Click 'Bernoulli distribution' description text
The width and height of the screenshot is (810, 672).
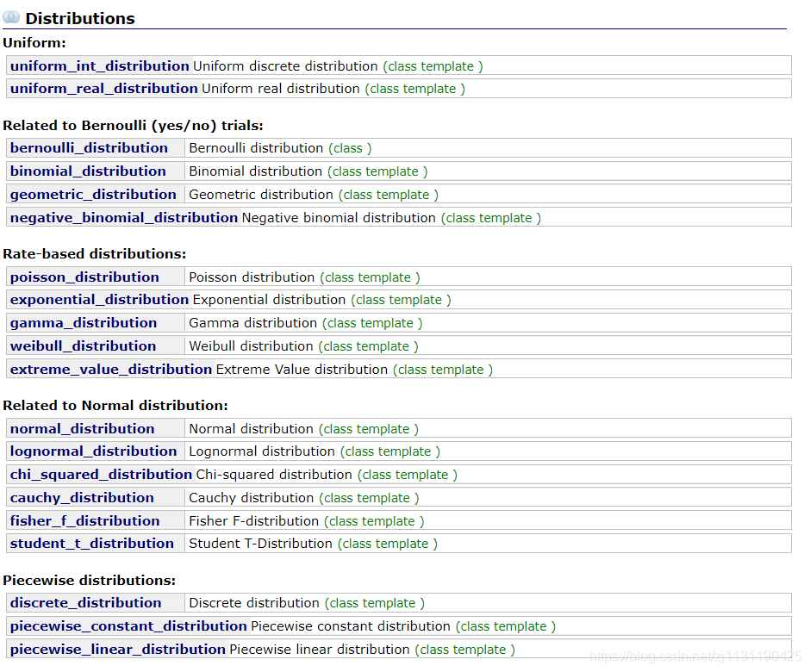(x=256, y=148)
